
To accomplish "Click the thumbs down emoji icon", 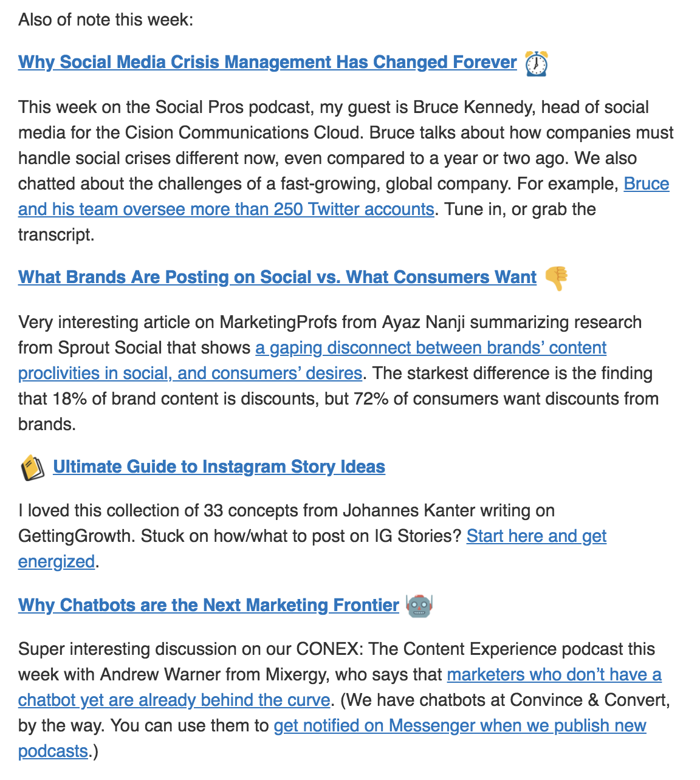I will (556, 278).
